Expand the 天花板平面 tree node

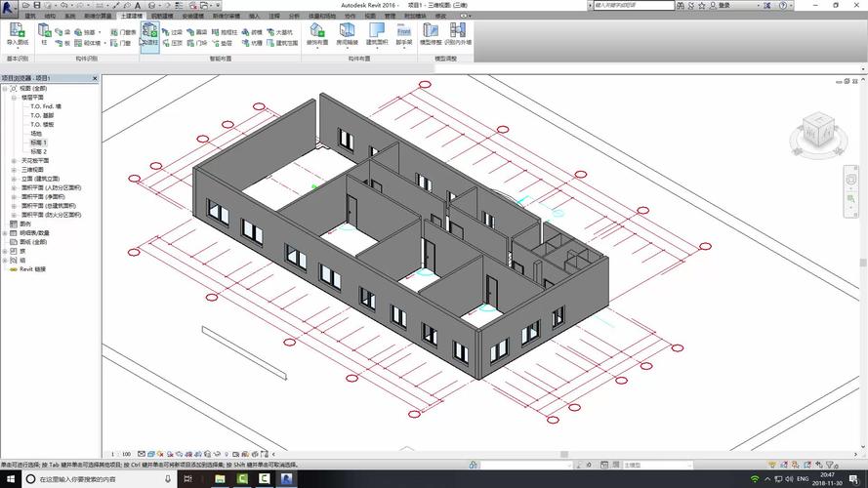click(14, 160)
